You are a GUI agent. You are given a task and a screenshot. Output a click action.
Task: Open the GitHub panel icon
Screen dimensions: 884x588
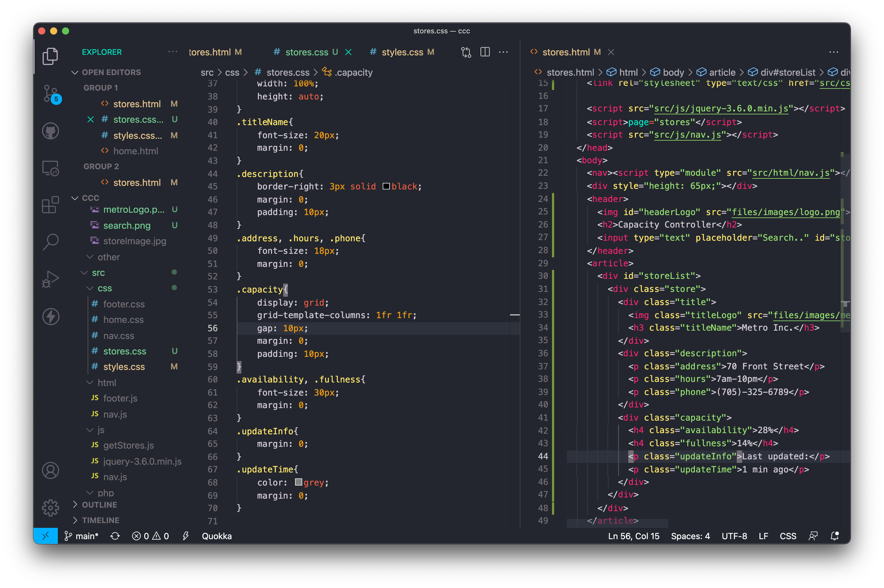click(50, 131)
